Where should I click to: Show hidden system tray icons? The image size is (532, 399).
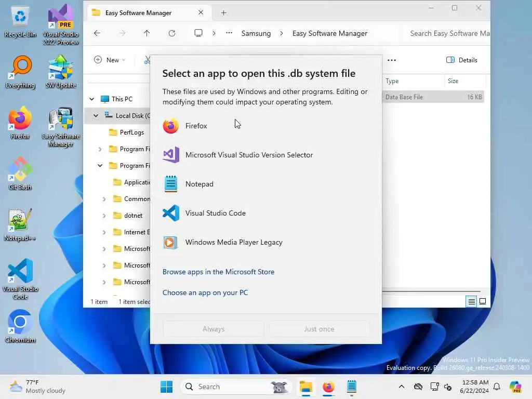tap(402, 387)
